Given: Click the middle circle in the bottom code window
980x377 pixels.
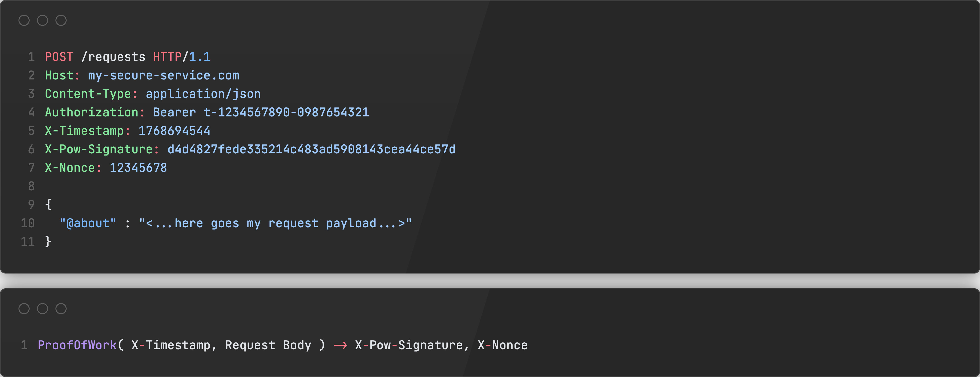Looking at the screenshot, I should pyautogui.click(x=43, y=309).
